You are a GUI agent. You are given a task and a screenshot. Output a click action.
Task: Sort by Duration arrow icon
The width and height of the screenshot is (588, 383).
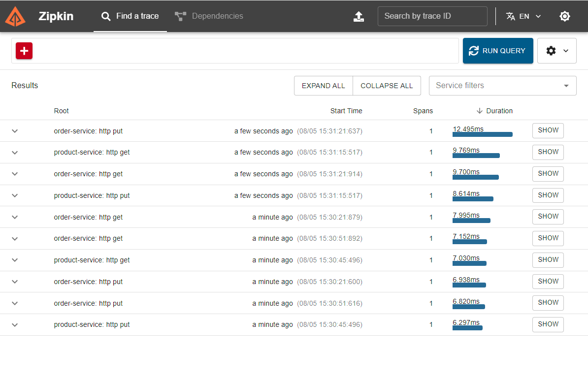coord(479,111)
